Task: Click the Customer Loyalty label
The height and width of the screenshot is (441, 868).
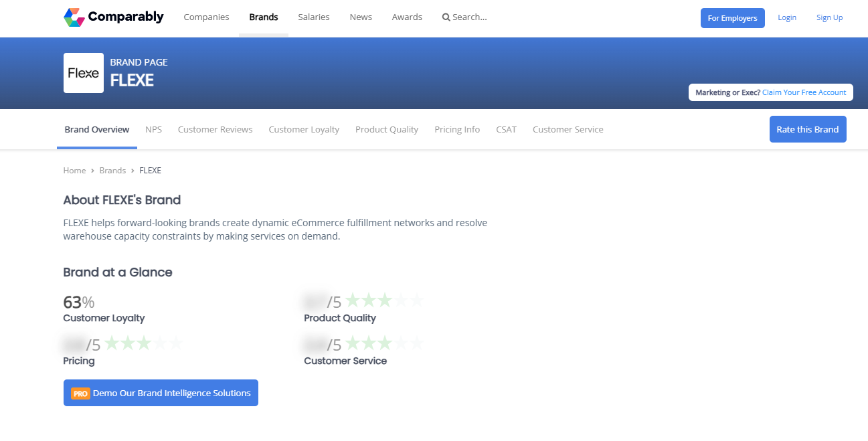Action: click(104, 319)
